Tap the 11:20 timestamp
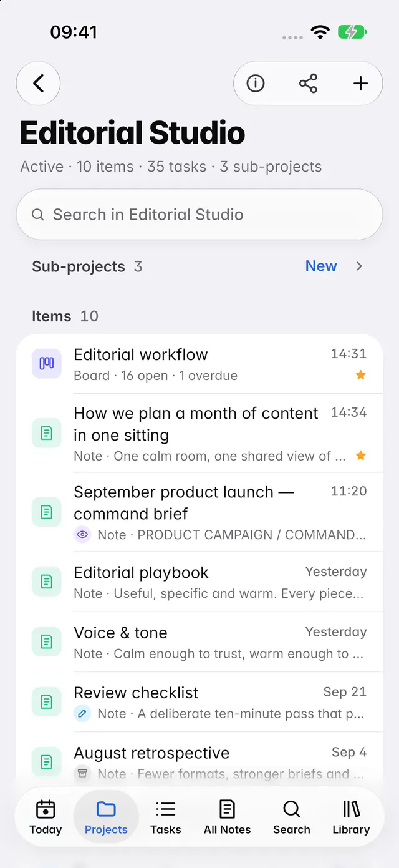Viewport: 399px width, 868px height. (349, 491)
